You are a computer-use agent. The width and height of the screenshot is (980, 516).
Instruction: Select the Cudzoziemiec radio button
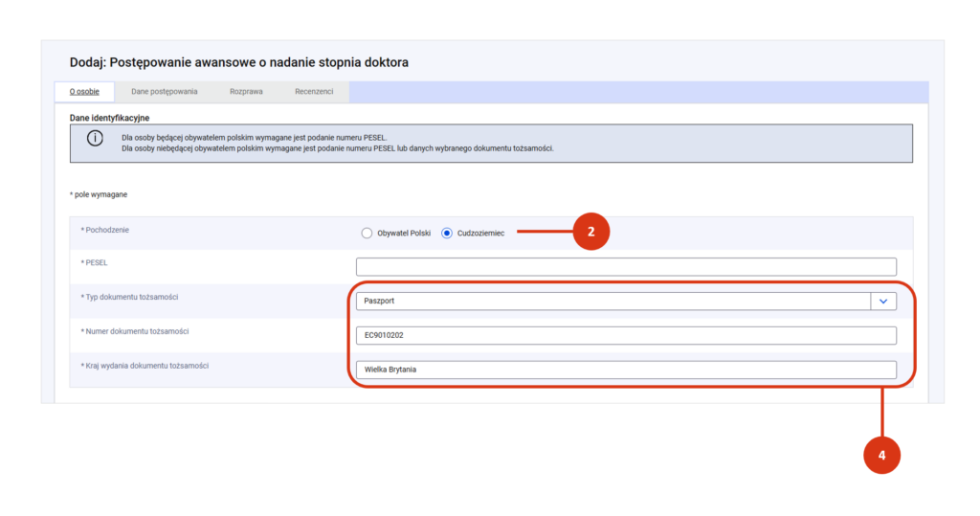447,233
